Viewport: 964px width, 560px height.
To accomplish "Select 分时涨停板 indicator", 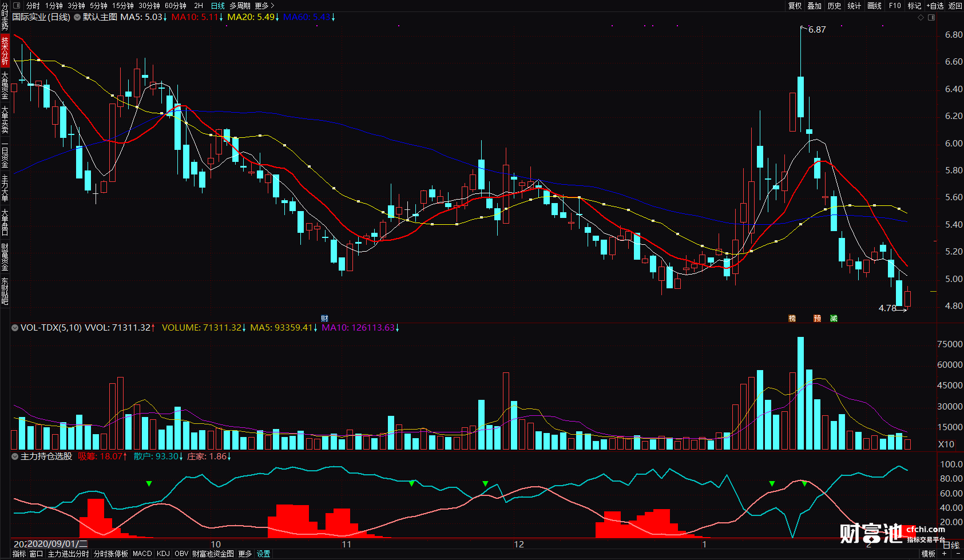I will (x=111, y=554).
